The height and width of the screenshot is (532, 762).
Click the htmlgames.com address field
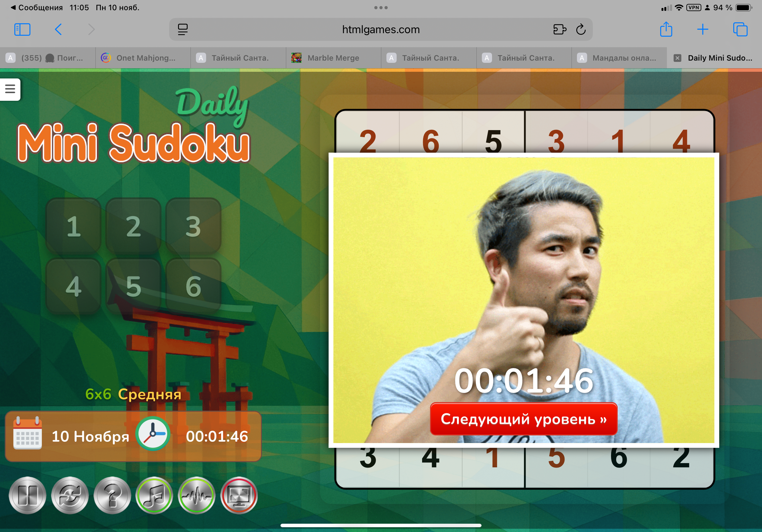pos(381,30)
